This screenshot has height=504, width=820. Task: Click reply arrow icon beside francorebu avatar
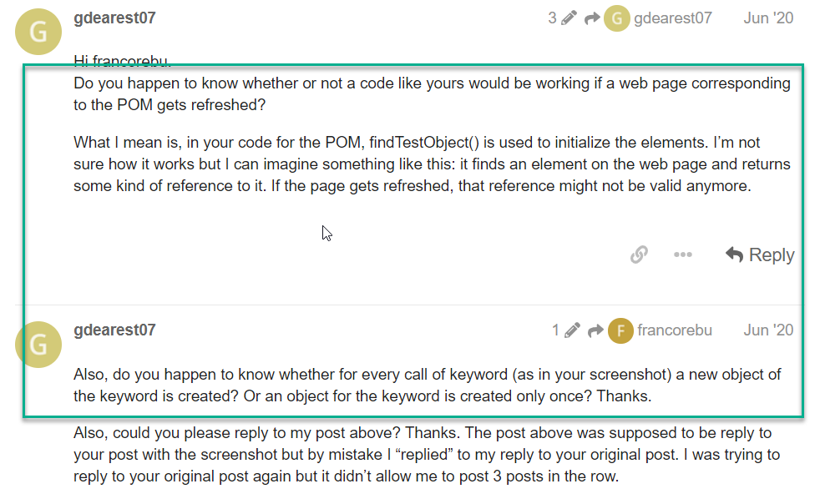point(595,330)
